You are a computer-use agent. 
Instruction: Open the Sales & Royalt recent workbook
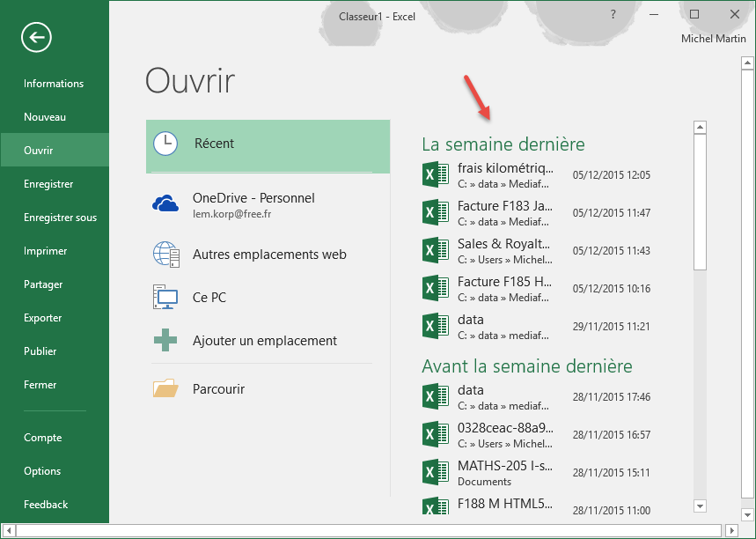point(505,250)
